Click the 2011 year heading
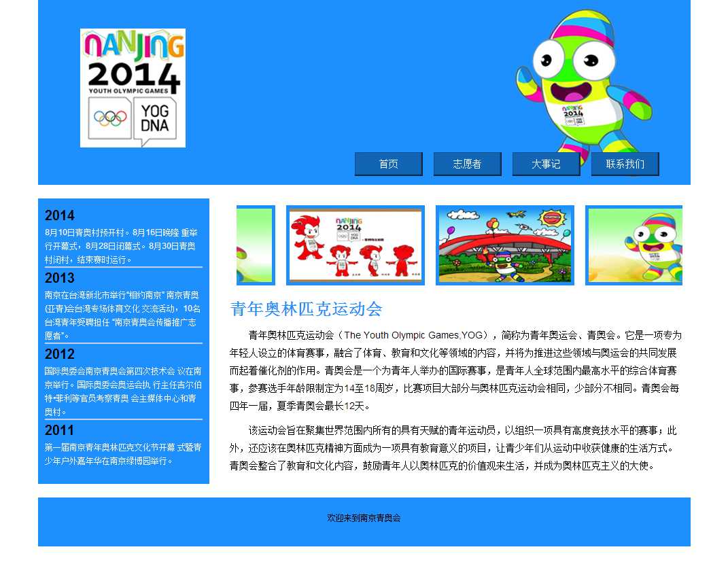Screen dimensions: 728x577 click(60, 430)
